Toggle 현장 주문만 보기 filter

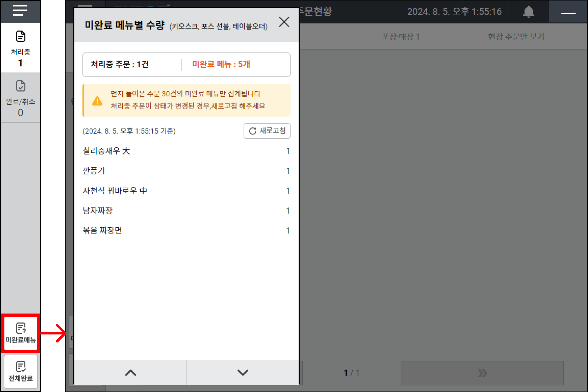516,37
